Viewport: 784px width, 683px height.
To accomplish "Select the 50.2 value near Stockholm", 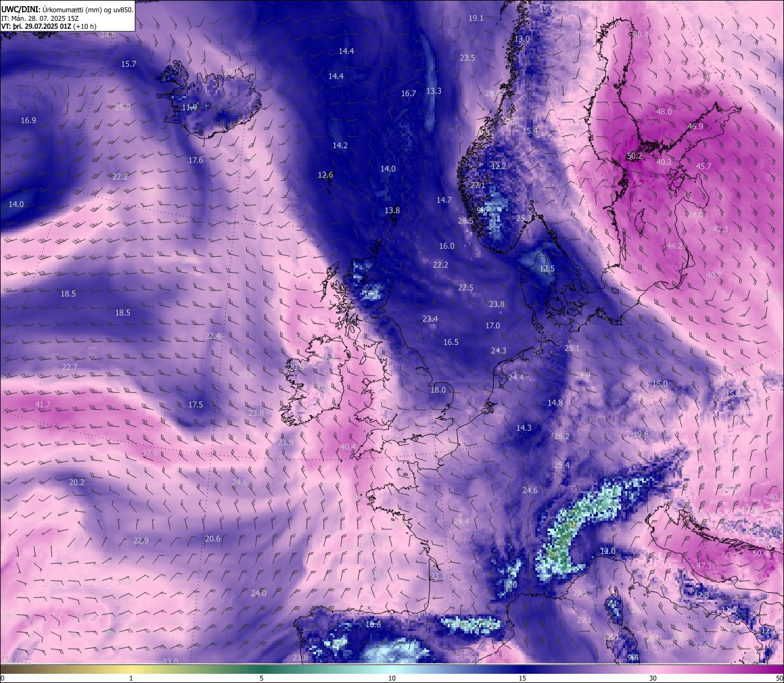I will pyautogui.click(x=635, y=156).
